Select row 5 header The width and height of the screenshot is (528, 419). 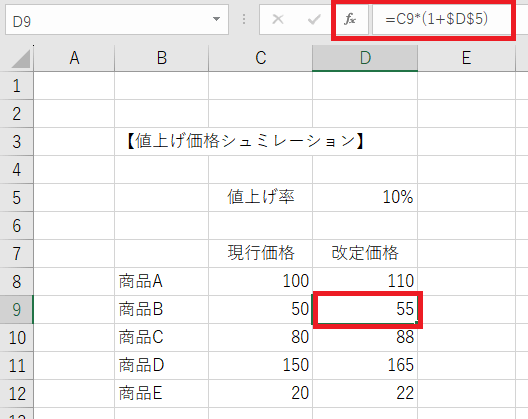point(16,197)
